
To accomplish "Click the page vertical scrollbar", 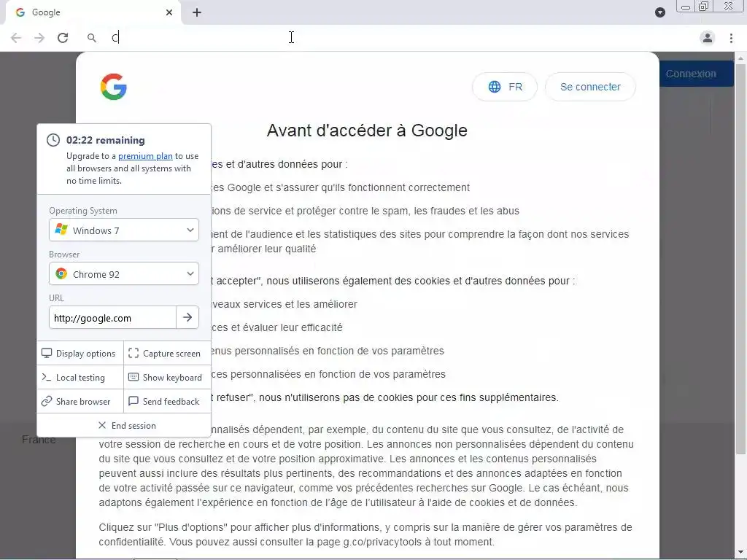I will coord(740,260).
